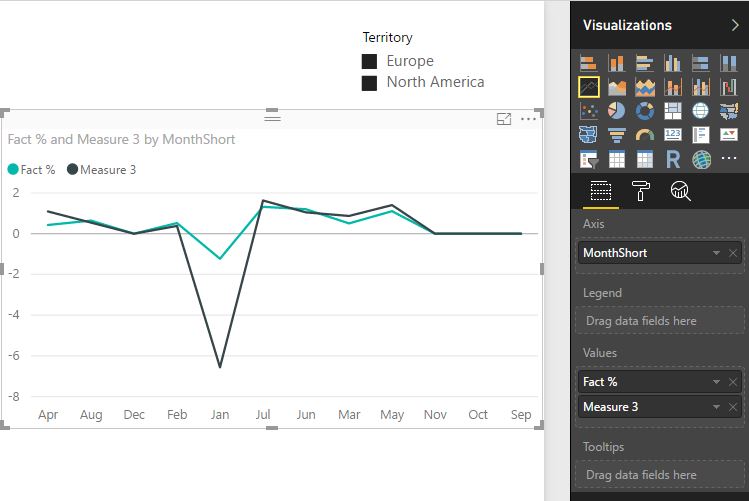Viewport: 749px width, 501px height.
Task: Open the chart's More options menu
Action: click(528, 119)
